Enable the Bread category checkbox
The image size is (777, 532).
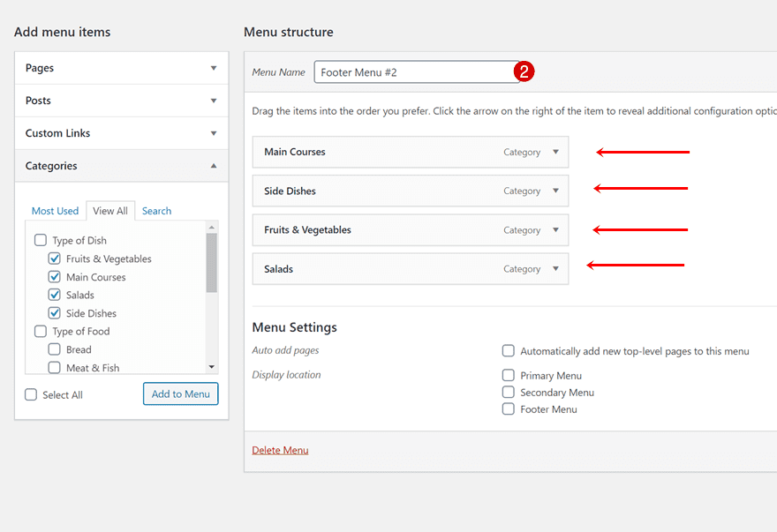54,349
